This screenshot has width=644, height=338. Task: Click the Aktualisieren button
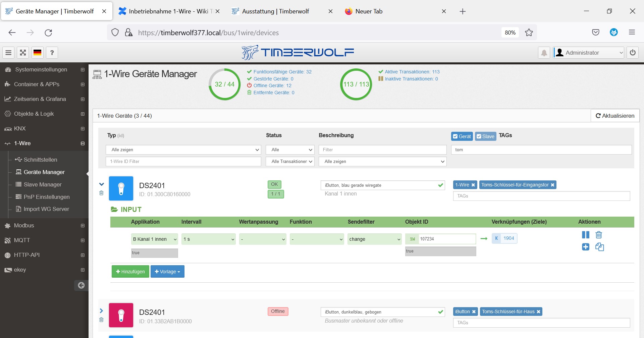[615, 116]
